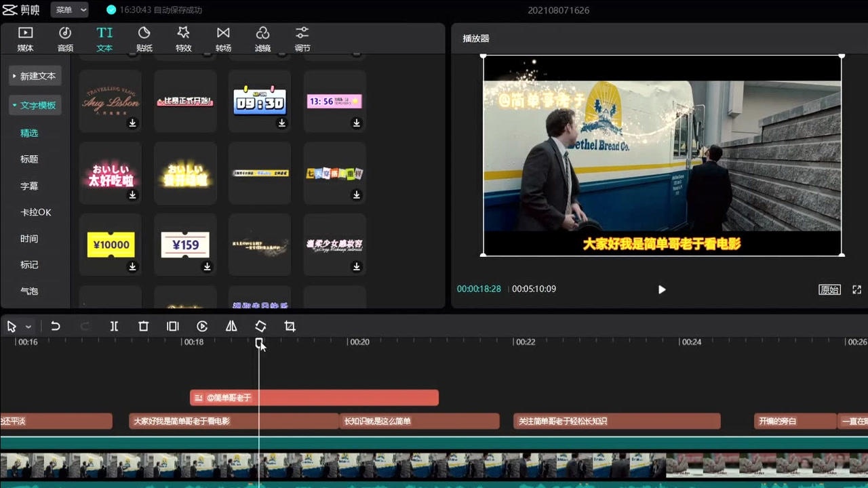This screenshot has width=868, height=488.
Task: Switch to the 滤镜 filters tab
Action: (x=262, y=39)
